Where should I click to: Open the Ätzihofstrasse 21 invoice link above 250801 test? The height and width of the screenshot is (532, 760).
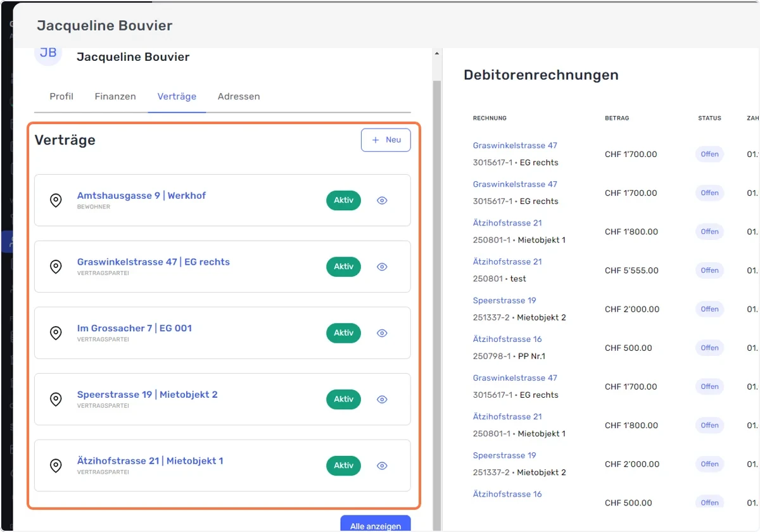click(x=507, y=262)
